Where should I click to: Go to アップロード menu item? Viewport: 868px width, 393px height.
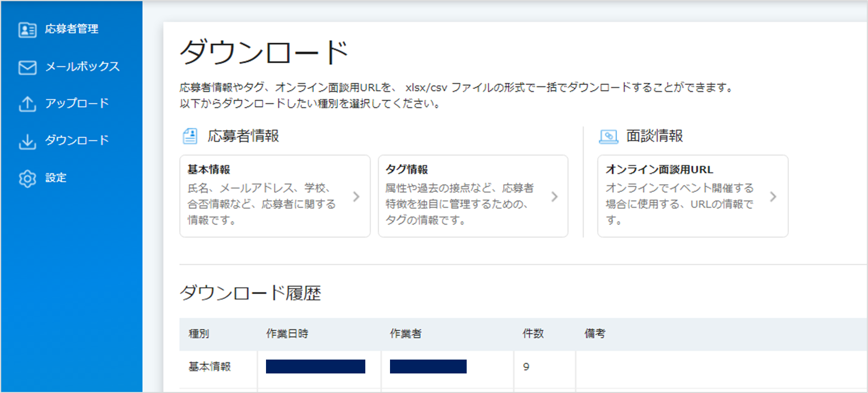point(77,103)
